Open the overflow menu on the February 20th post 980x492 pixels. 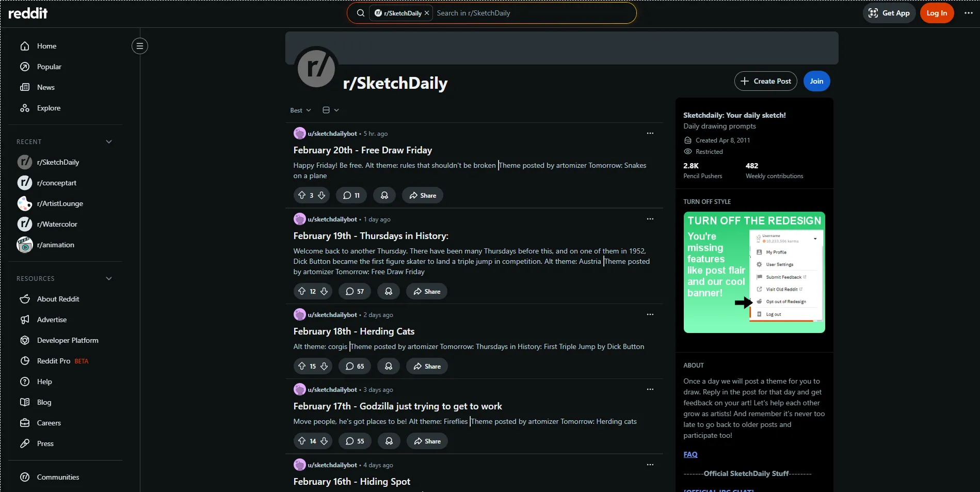coord(650,133)
